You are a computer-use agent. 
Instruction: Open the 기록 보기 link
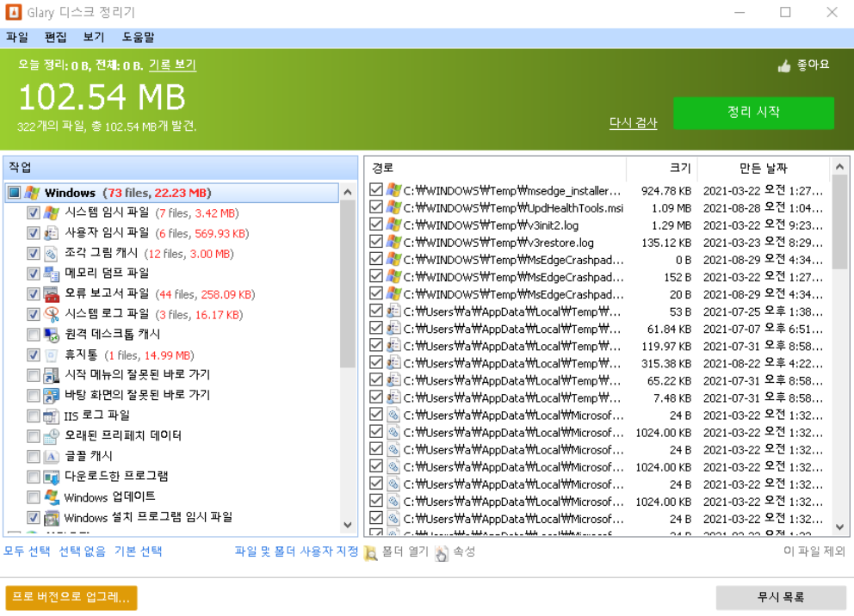(172, 65)
